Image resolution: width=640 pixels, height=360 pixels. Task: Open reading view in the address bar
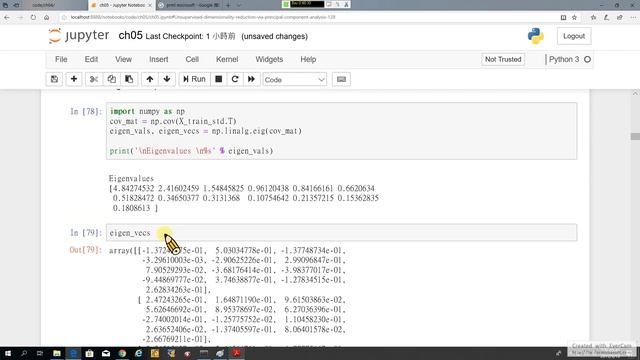pos(563,18)
